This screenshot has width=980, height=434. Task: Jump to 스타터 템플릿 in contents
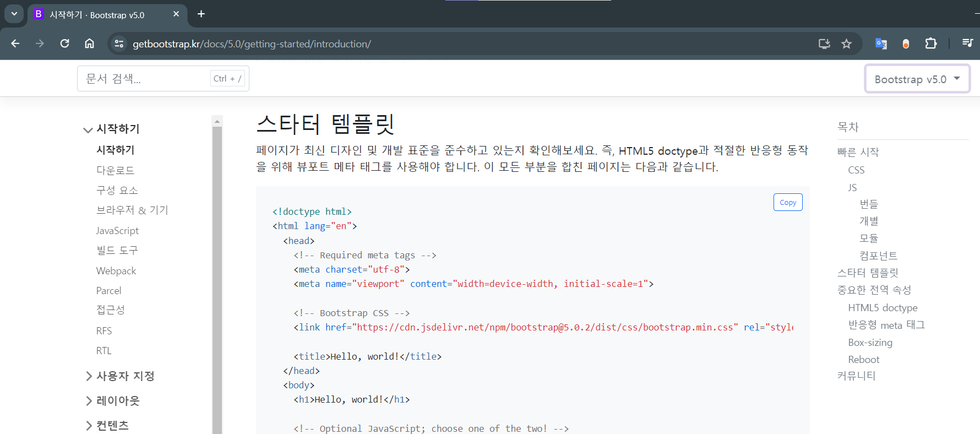(x=868, y=273)
